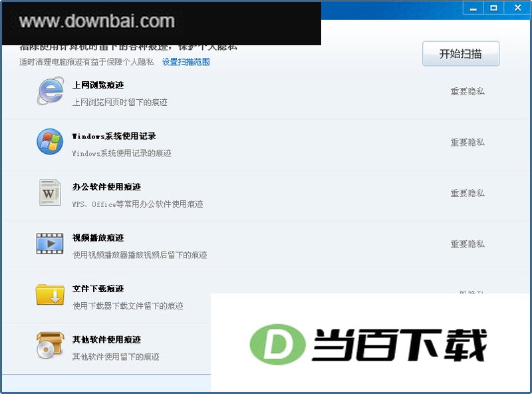Click 重要隐私 label in Windows系统使用记录 row
The height and width of the screenshot is (394, 532).
pyautogui.click(x=467, y=142)
